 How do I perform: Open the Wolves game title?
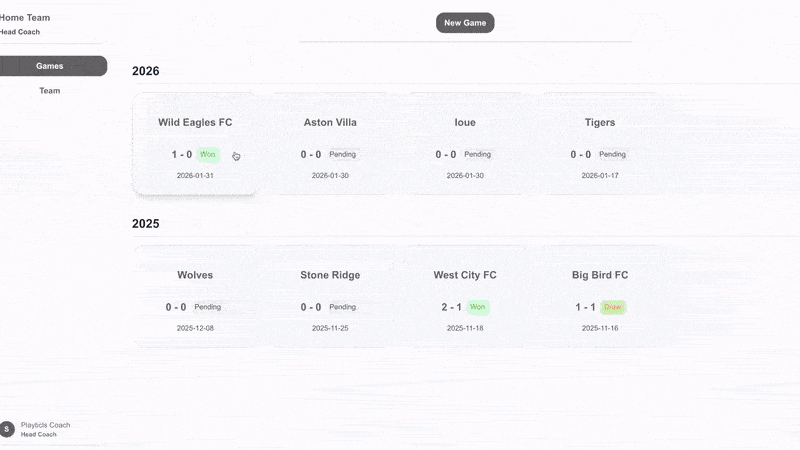(x=195, y=275)
